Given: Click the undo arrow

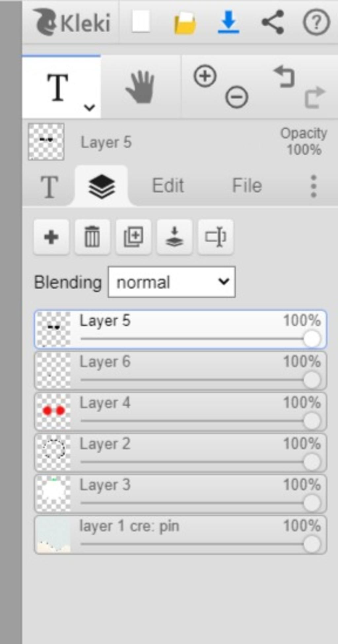Looking at the screenshot, I should tap(284, 77).
